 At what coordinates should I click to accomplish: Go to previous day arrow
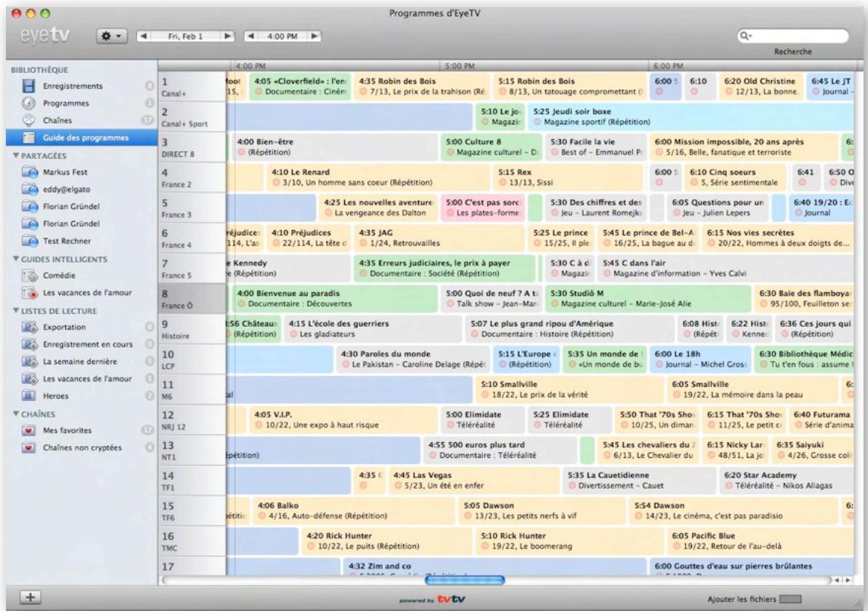pos(144,36)
